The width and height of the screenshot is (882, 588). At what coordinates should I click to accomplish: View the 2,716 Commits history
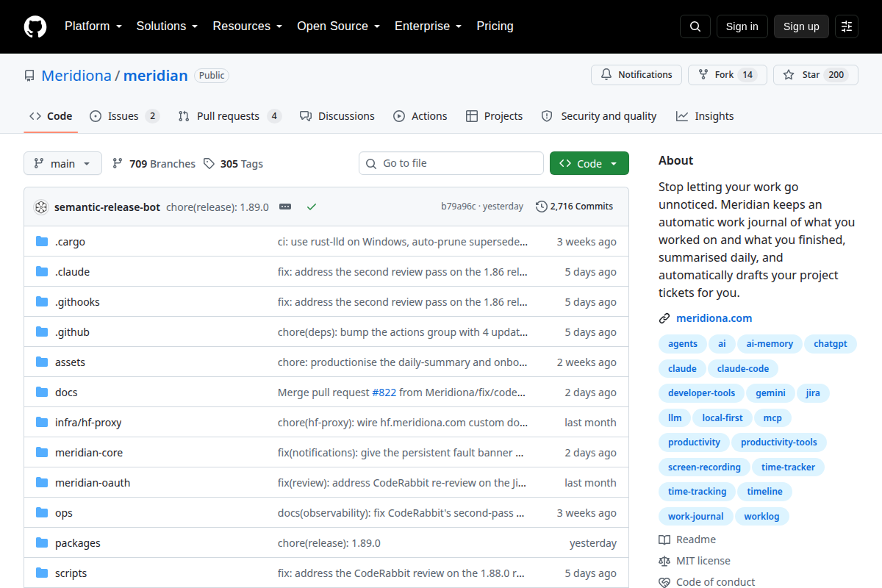pos(575,207)
